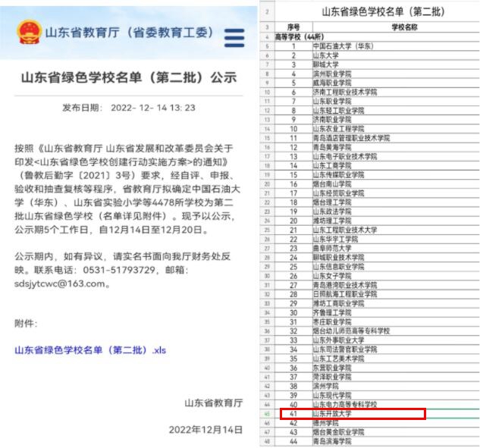Select cell 青岛港湾职业技术学院
The image size is (480, 448).
396,285
